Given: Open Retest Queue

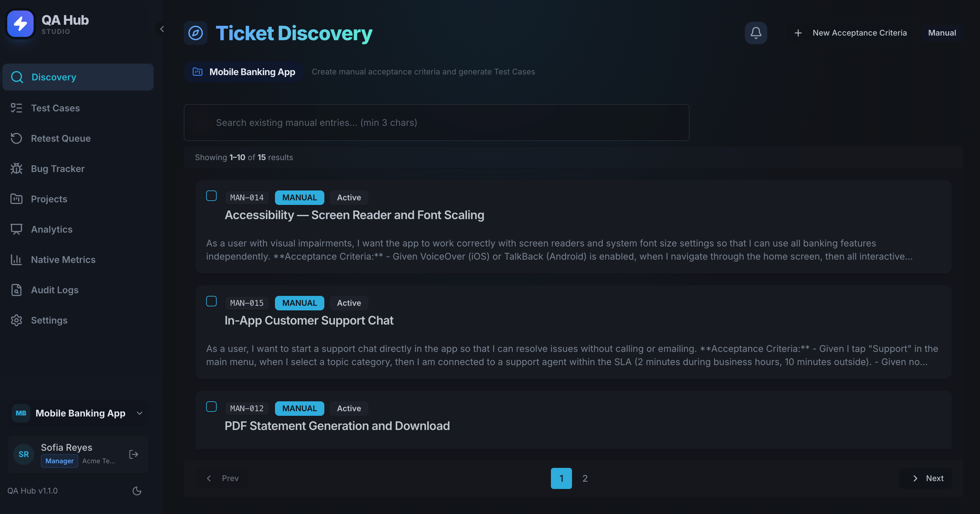Looking at the screenshot, I should pyautogui.click(x=78, y=138).
